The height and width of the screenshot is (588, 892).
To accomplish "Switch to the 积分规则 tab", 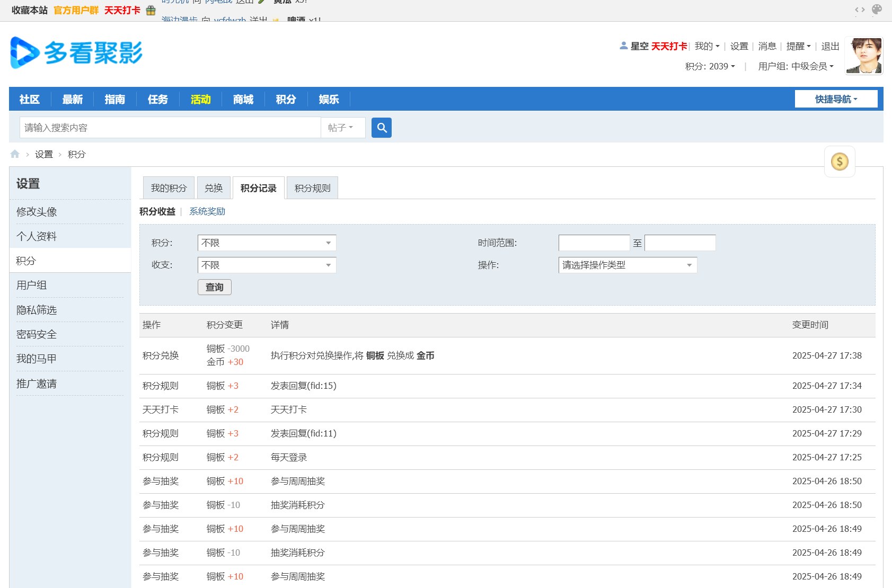I will (312, 188).
